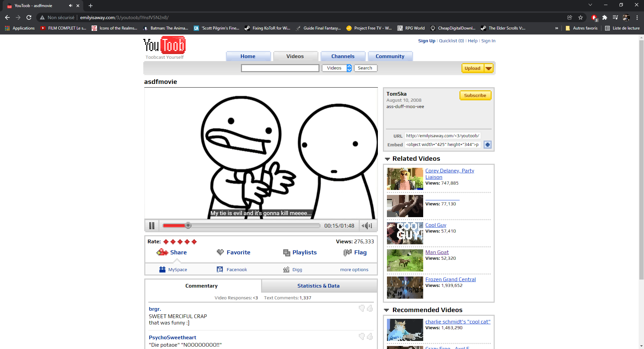Add video to Favorites via heart

220,252
